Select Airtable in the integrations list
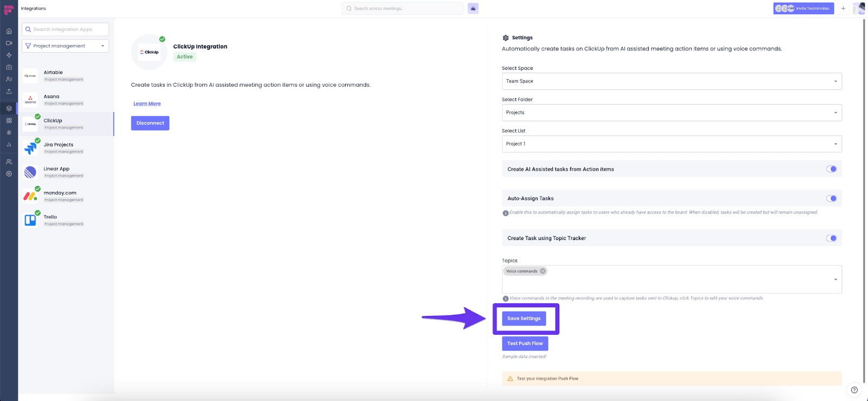Image resolution: width=868 pixels, height=401 pixels. (x=66, y=76)
